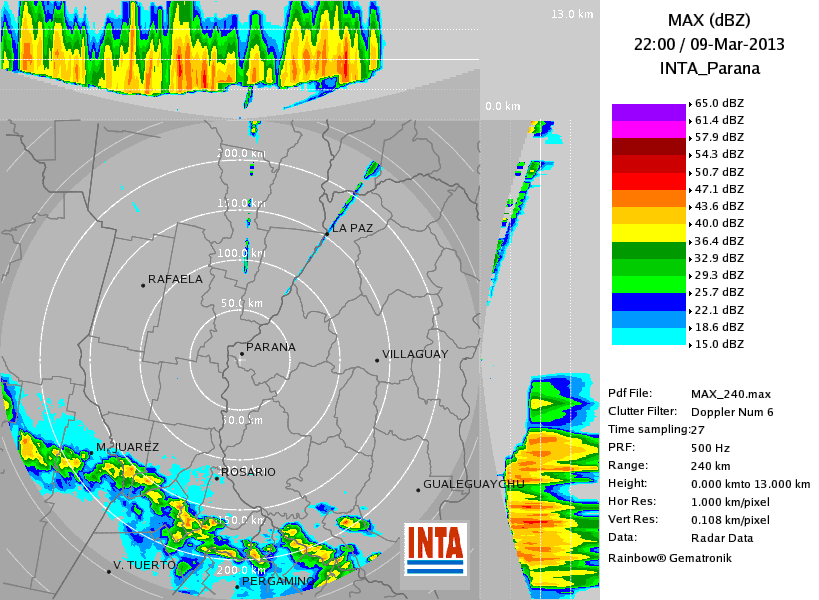Image resolution: width=819 pixels, height=600 pixels.
Task: Click the INTA logo
Action: (435, 549)
